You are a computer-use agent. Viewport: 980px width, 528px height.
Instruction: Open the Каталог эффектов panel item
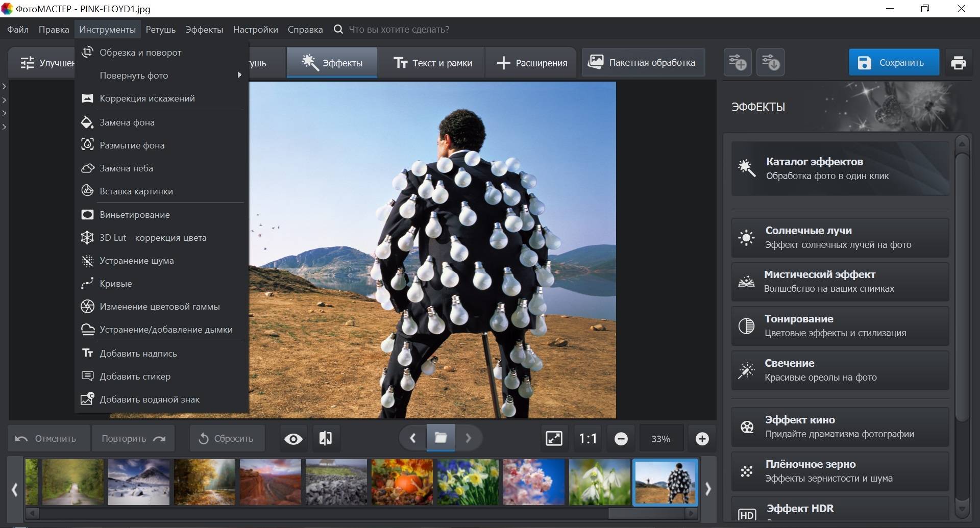click(840, 169)
